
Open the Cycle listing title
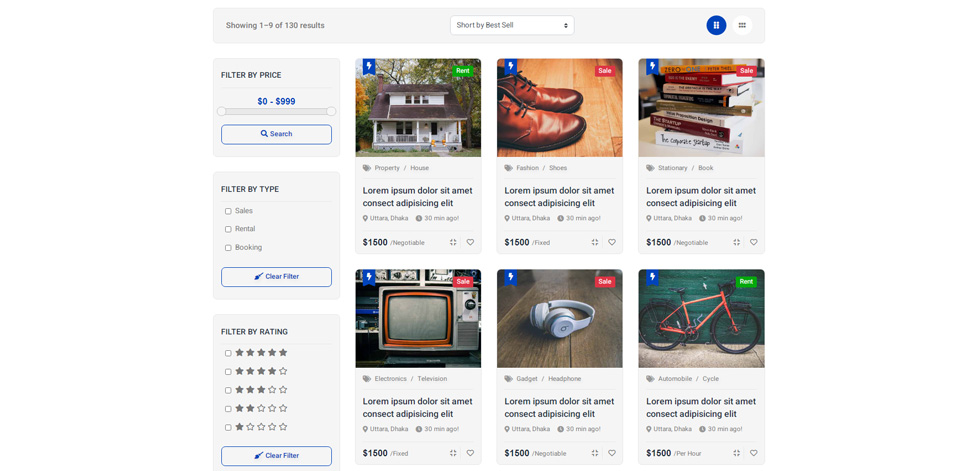[701, 407]
